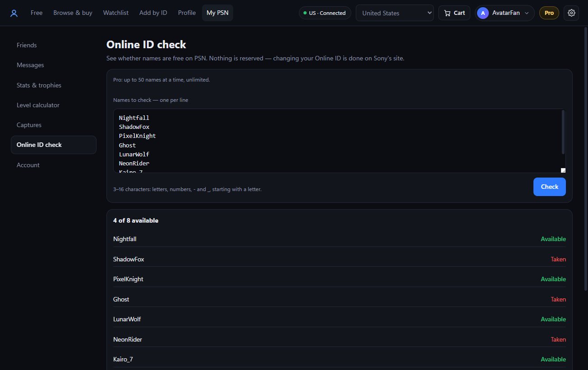Click the US · Connected status pill
Viewport: 588px width, 370px height.
[325, 13]
